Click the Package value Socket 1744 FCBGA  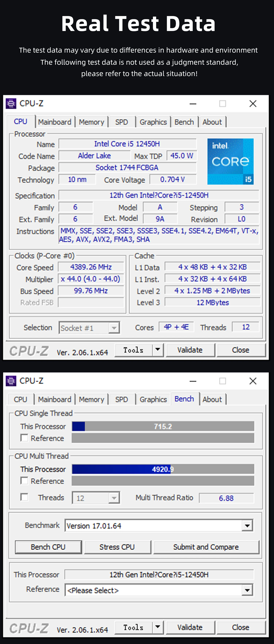[x=128, y=167]
